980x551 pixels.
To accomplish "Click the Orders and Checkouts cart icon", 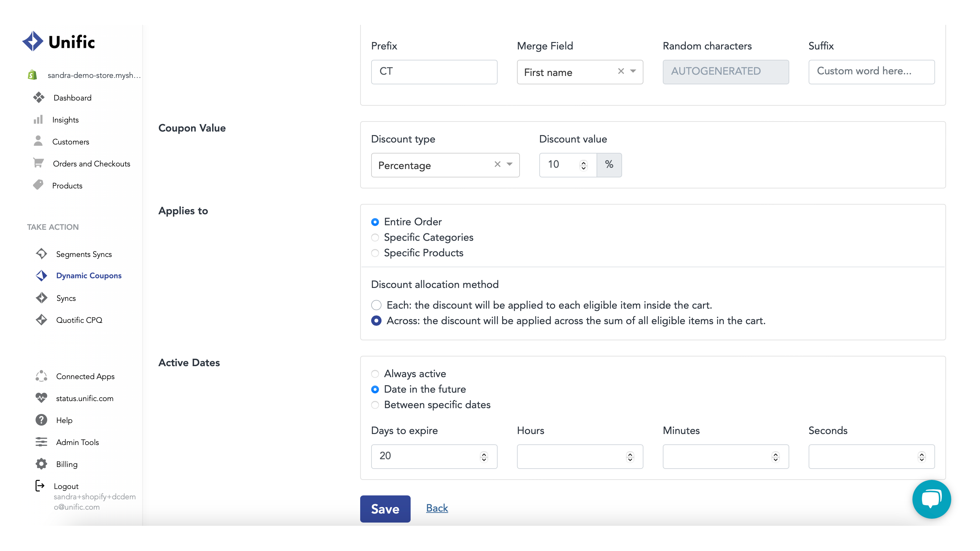I will tap(38, 163).
